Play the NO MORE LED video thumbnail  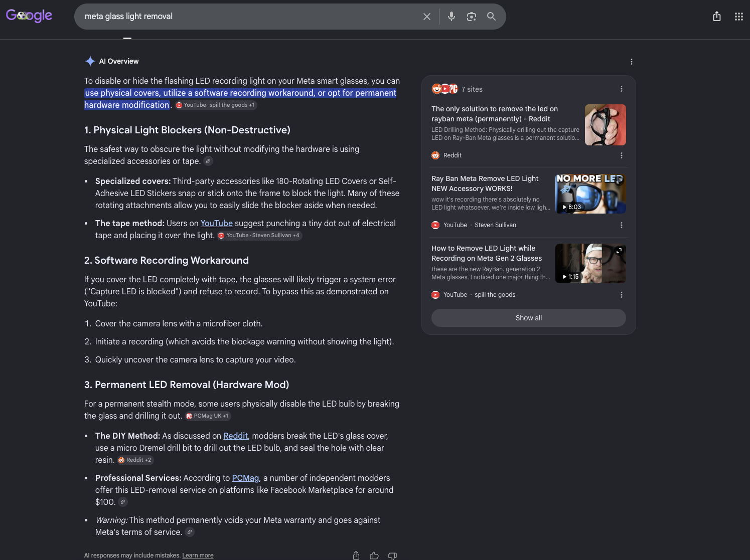click(x=590, y=194)
